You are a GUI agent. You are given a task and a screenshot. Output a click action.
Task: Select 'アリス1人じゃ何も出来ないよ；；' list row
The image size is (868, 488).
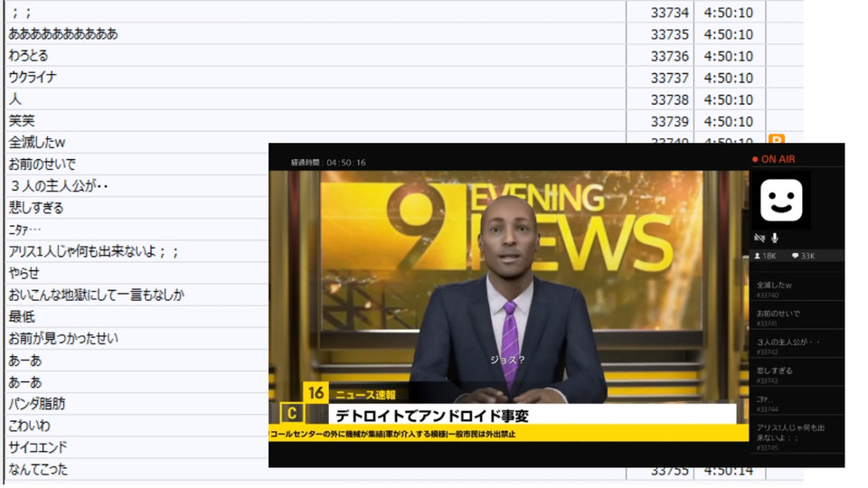click(137, 251)
